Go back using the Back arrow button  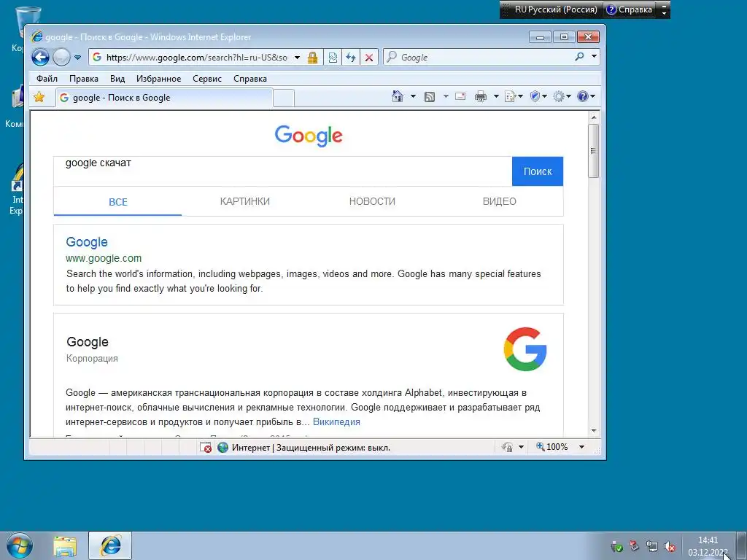pyautogui.click(x=41, y=58)
